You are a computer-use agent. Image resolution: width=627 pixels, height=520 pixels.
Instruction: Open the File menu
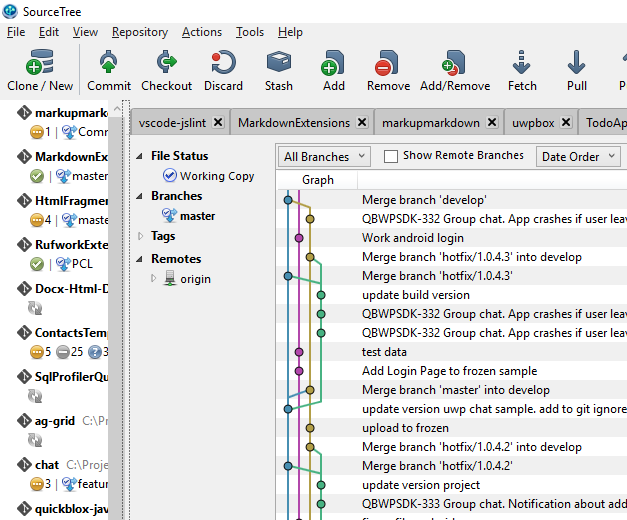point(16,32)
